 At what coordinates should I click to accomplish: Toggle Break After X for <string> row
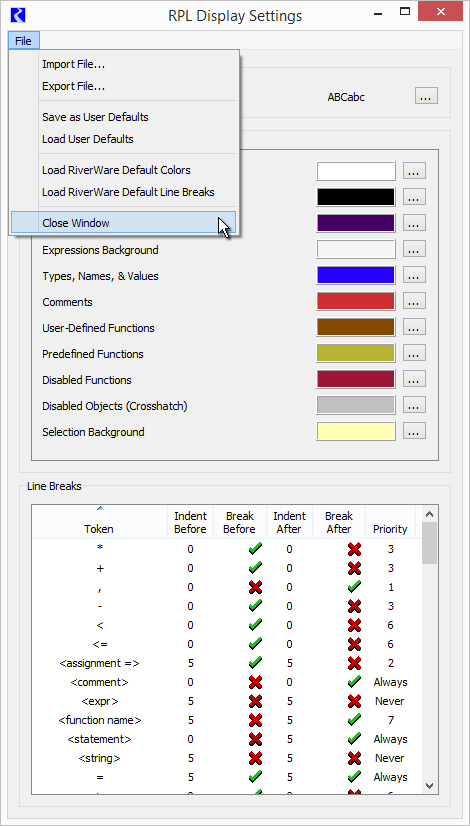[355, 758]
